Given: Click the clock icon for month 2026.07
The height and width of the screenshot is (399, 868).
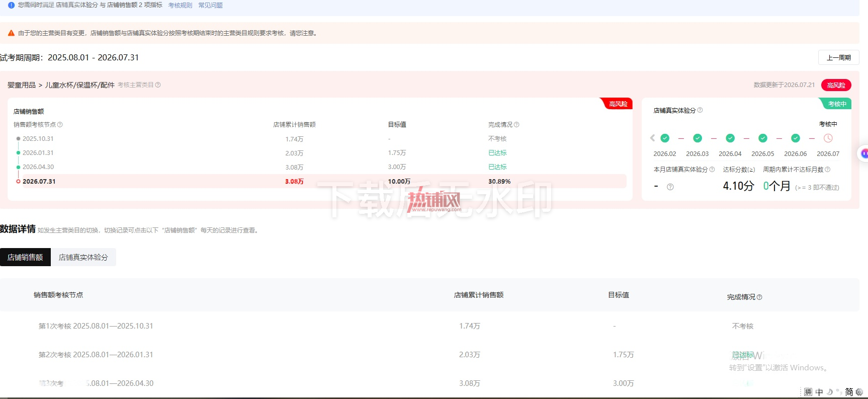Looking at the screenshot, I should click(828, 138).
